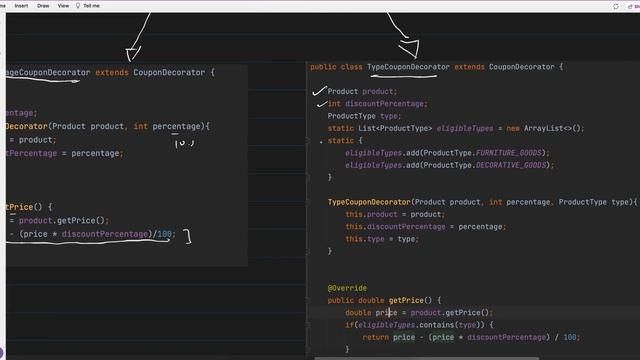Click the 'int discountPercentage;' field line
Screen dimensions: 640x360
coord(378,104)
